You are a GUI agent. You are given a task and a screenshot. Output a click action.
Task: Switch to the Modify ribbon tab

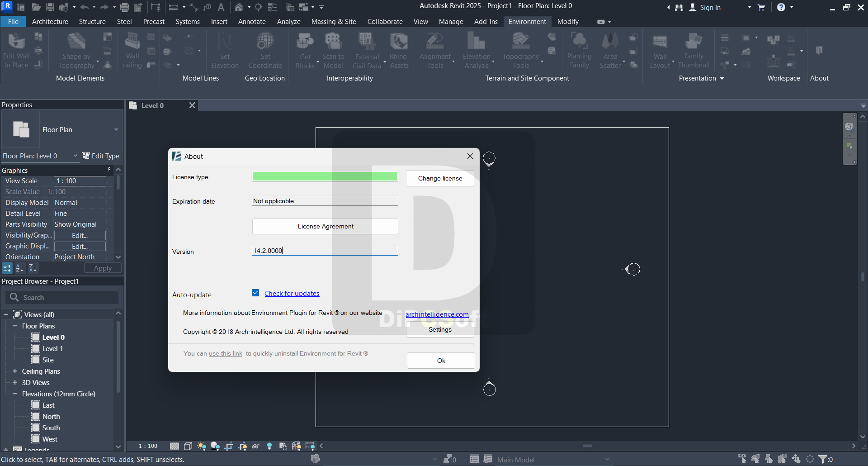click(x=568, y=22)
